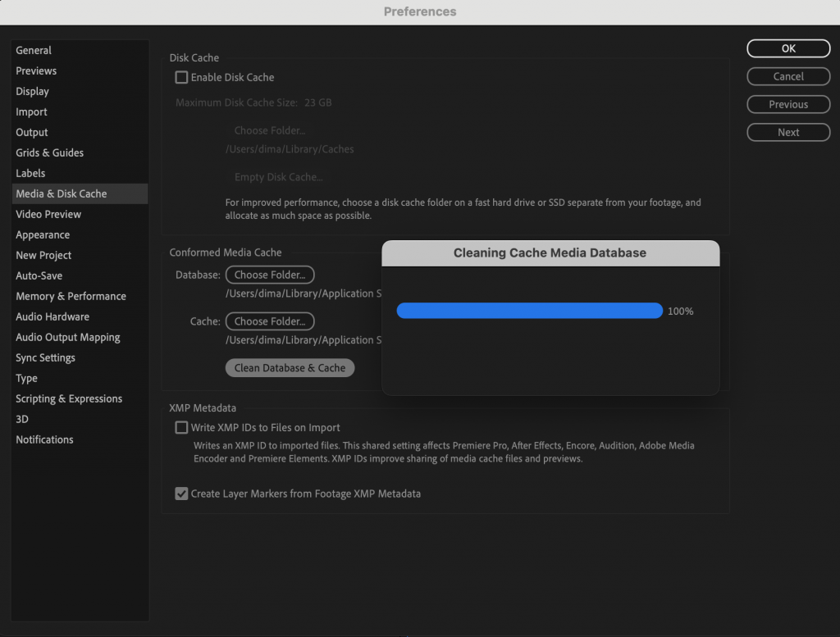This screenshot has width=840, height=637.
Task: Uncheck Create Layer Markers from Footage XMP Metadata
Action: pyautogui.click(x=181, y=494)
